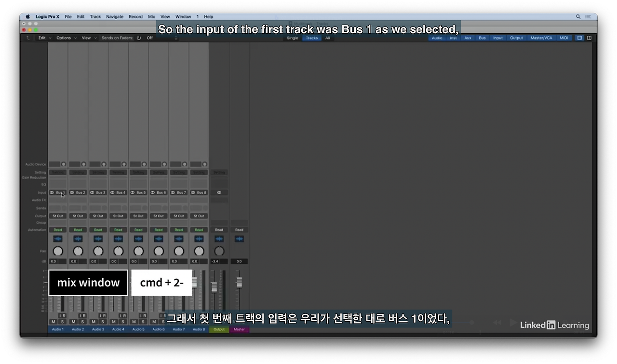
Task: Switch mixer to All view
Action: coord(328,38)
